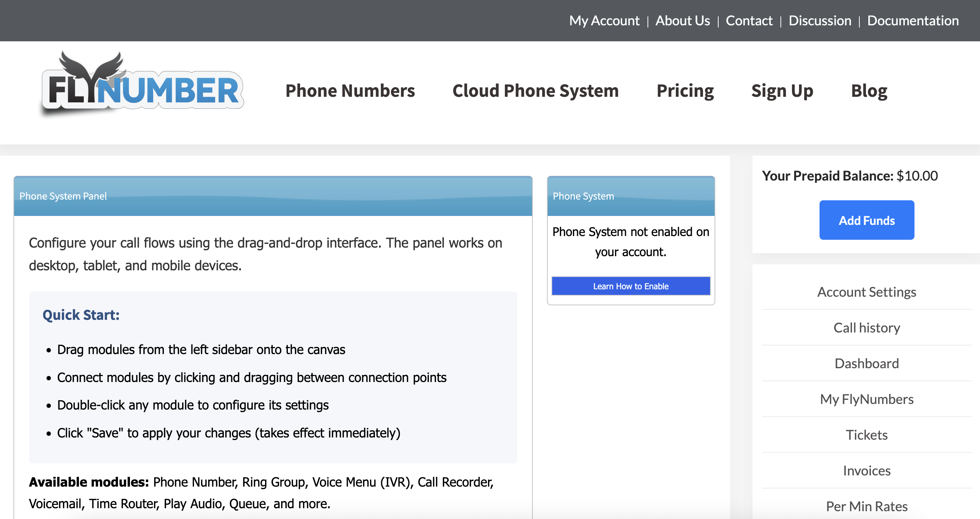This screenshot has width=980, height=519.
Task: Open Tickets in the sidebar
Action: pyautogui.click(x=866, y=435)
